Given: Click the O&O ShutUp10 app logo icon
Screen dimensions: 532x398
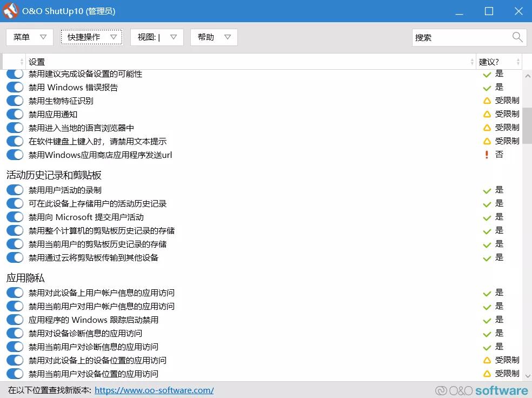Looking at the screenshot, I should click(x=11, y=11).
